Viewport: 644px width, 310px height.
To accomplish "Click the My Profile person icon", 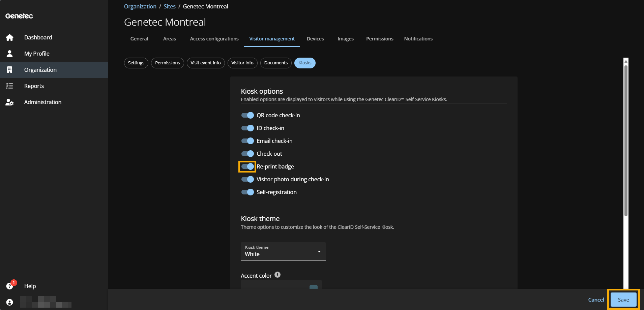I will coord(10,54).
